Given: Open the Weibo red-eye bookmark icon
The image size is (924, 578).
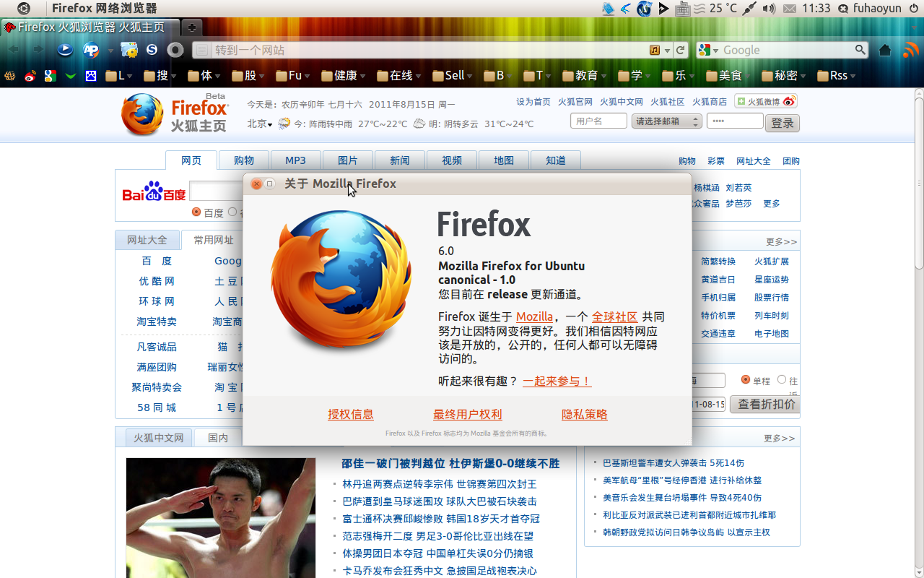Looking at the screenshot, I should [x=30, y=75].
